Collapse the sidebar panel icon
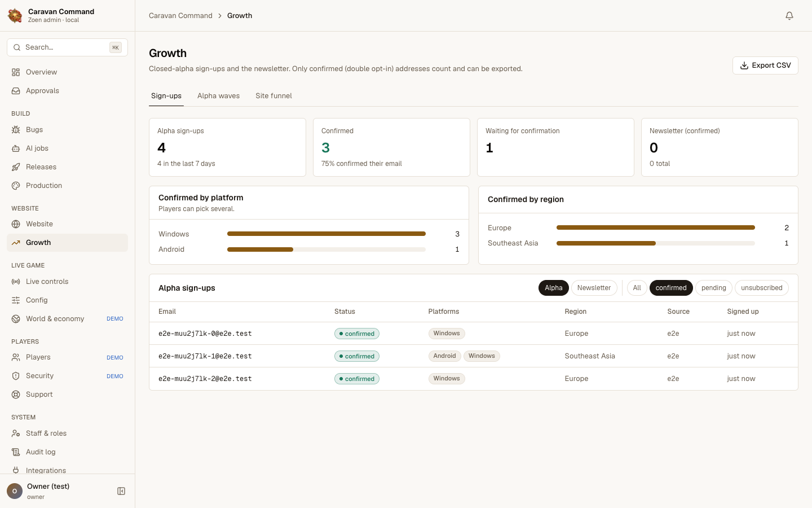The image size is (812, 508). [x=121, y=491]
